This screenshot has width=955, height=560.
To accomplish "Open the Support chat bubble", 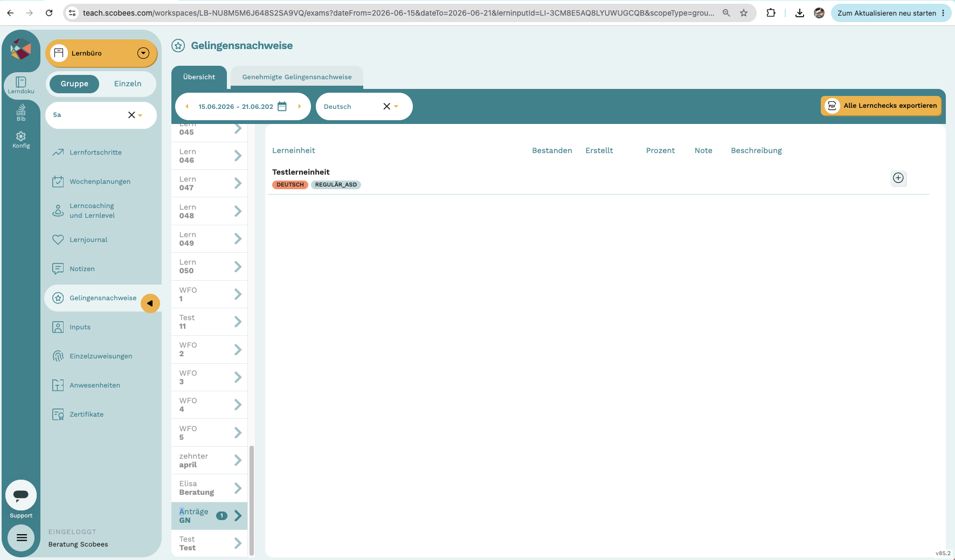I will point(21,495).
